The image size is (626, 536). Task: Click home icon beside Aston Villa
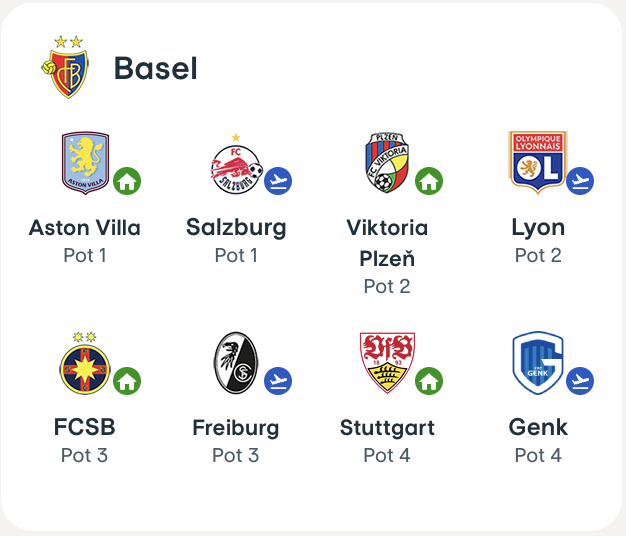coord(127,181)
